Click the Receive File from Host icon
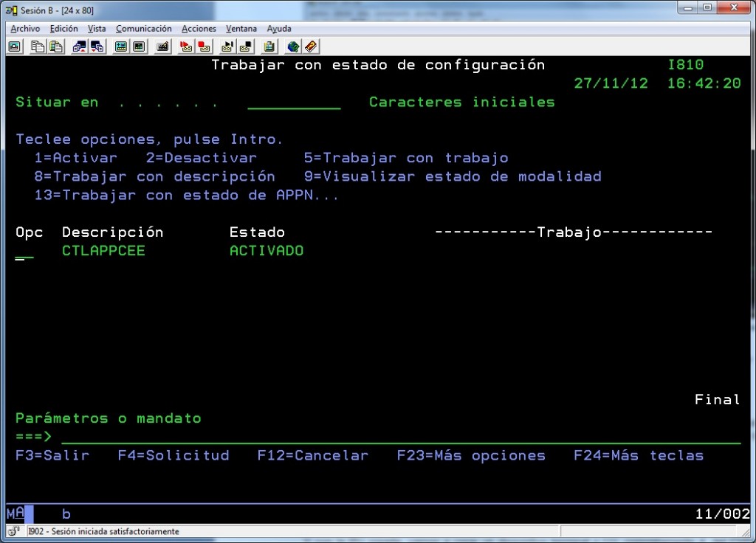The height and width of the screenshot is (543, 756). (98, 46)
